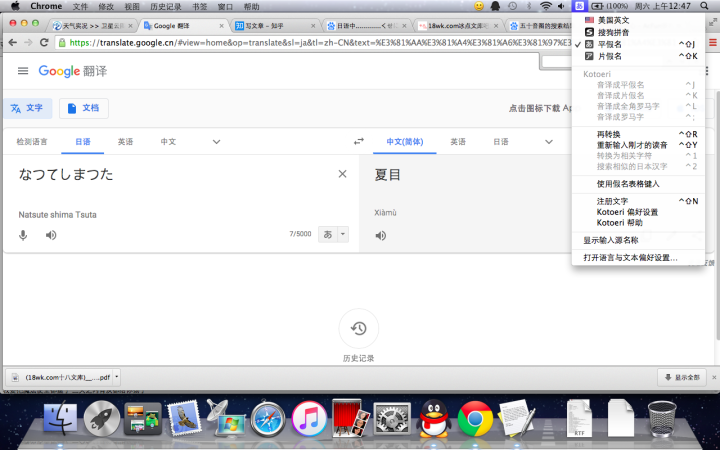Click the input method menu bar icon

click(579, 6)
